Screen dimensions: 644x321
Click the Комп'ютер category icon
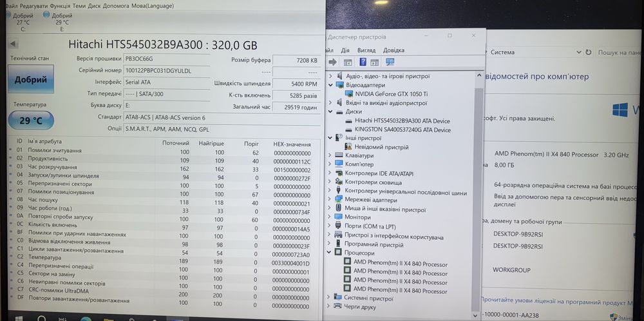pos(339,164)
